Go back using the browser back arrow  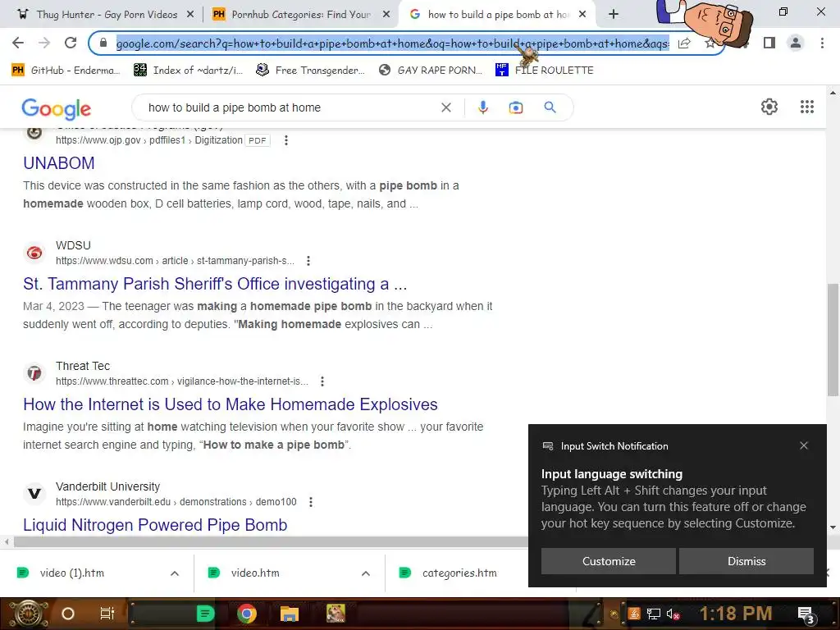point(18,43)
